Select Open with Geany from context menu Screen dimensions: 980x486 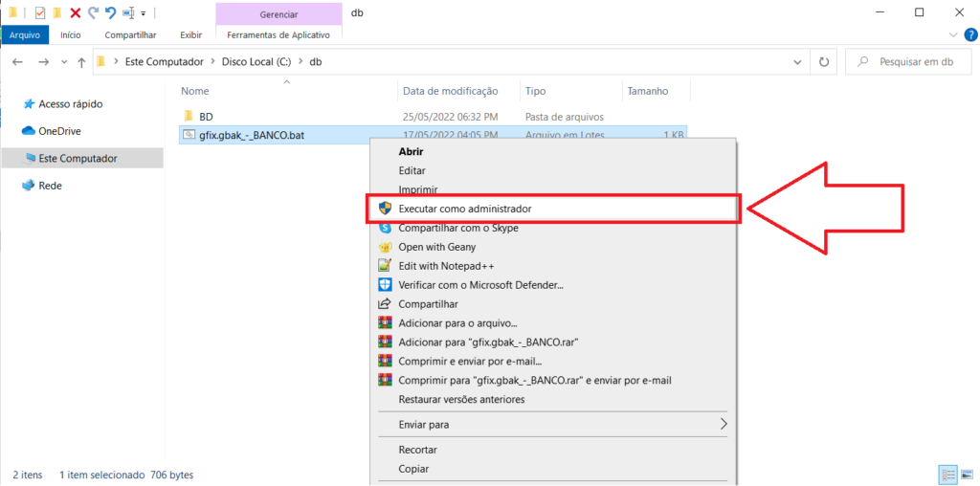pos(437,247)
